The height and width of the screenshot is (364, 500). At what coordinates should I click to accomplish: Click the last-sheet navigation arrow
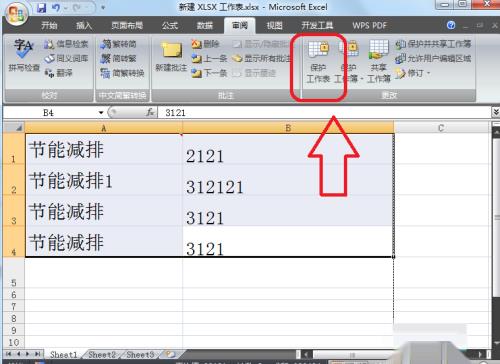point(38,354)
